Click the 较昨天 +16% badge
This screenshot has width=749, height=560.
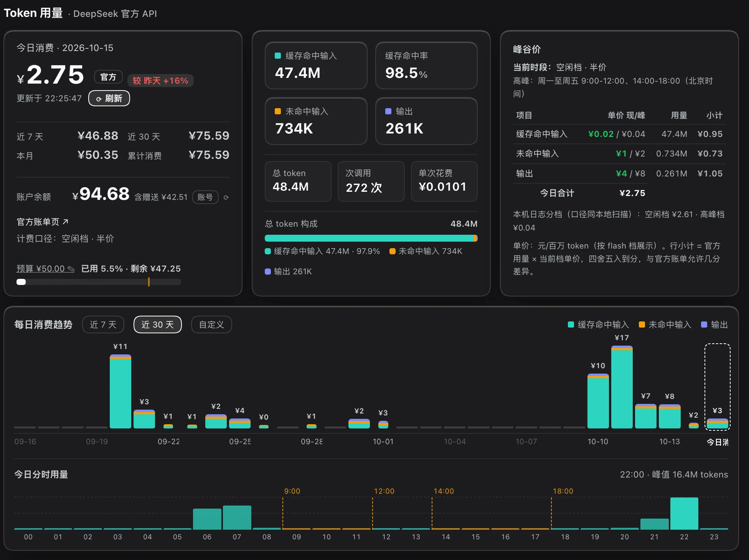tap(160, 81)
